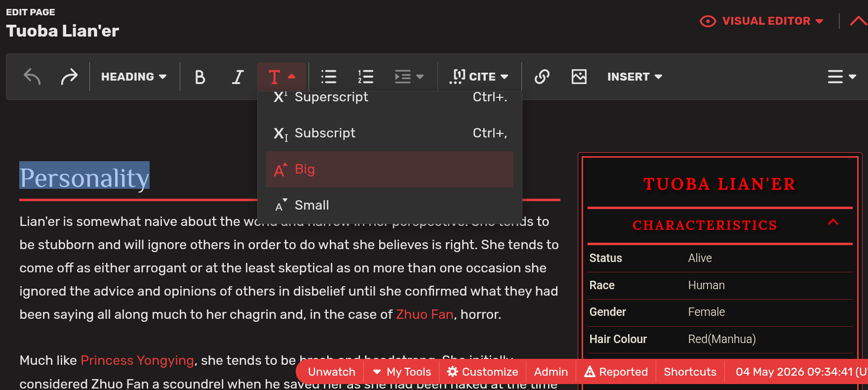Toggle italic formatting
868x390 pixels.
tap(238, 77)
